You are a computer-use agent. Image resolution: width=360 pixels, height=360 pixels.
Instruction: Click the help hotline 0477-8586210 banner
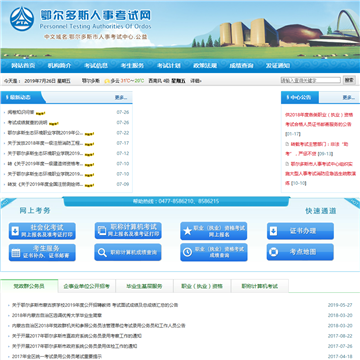click(176, 201)
